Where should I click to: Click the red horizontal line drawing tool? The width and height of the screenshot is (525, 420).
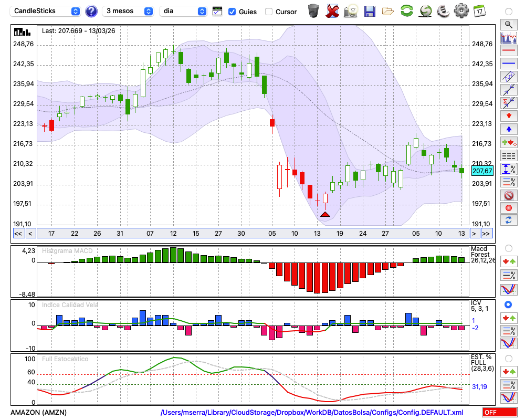coord(508,51)
